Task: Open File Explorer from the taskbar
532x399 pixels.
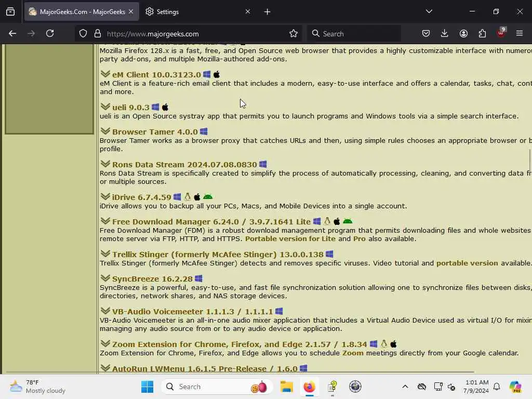Action: [286, 387]
